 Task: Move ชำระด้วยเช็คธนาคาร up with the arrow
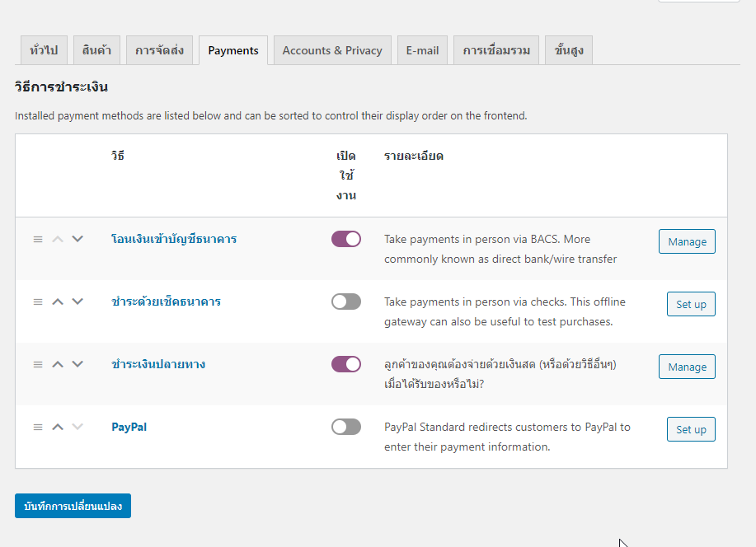[x=58, y=302]
